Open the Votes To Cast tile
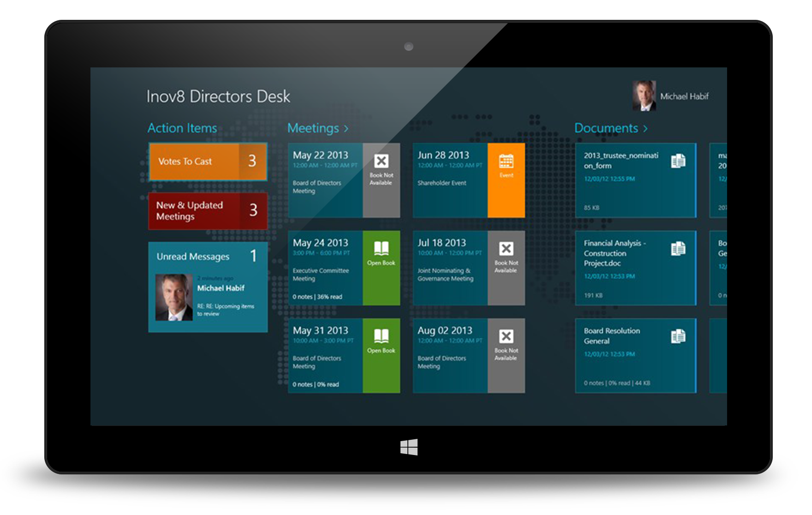Screen dimensions: 812x515 208,162
